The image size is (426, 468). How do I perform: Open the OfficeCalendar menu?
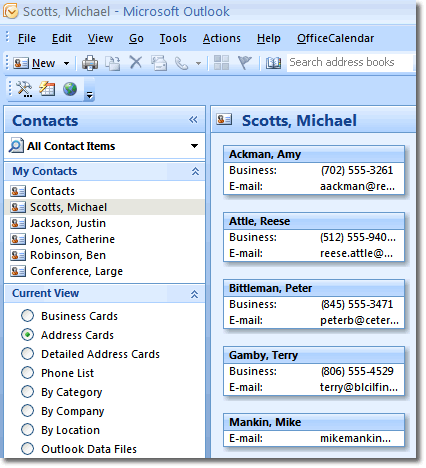pyautogui.click(x=335, y=38)
